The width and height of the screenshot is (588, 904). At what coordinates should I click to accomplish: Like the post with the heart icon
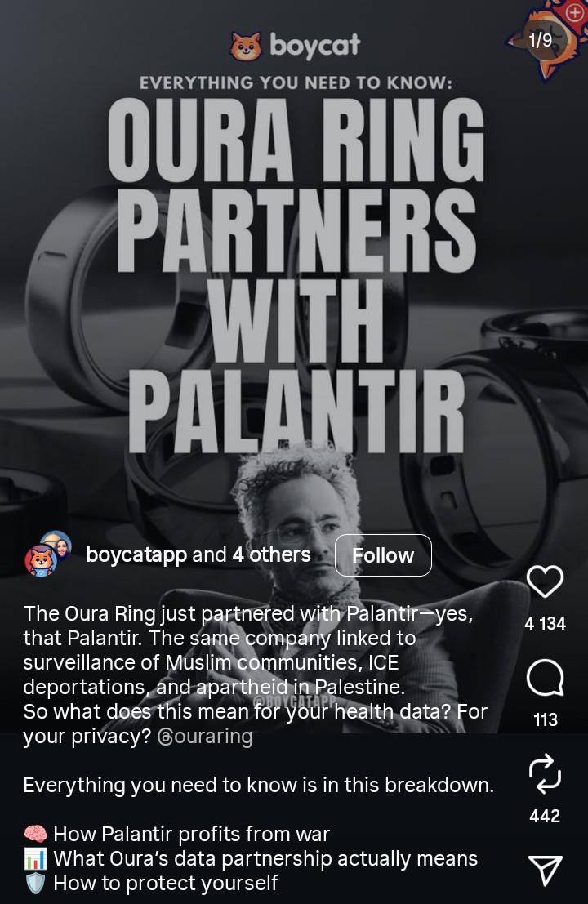[x=545, y=581]
